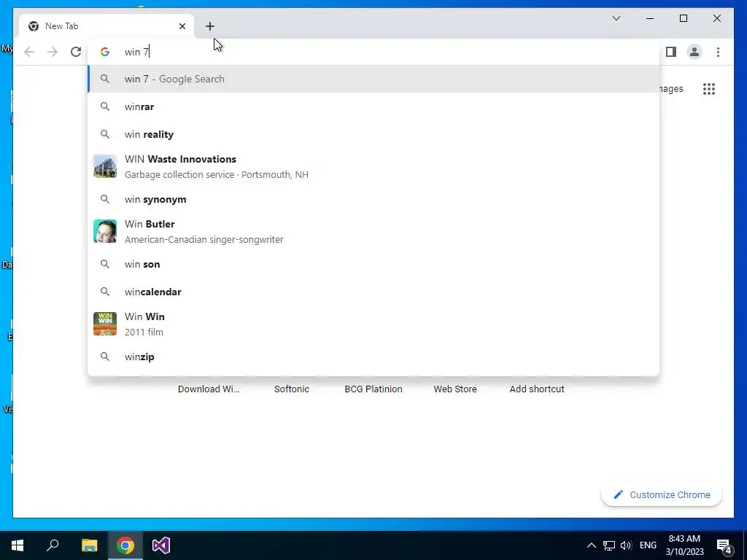This screenshot has height=560, width=747.
Task: Open the Chrome three-dot menu
Action: [718, 52]
